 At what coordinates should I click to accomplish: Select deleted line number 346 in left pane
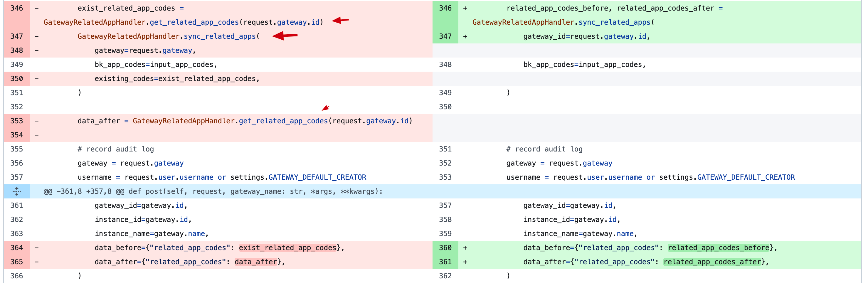pyautogui.click(x=16, y=8)
